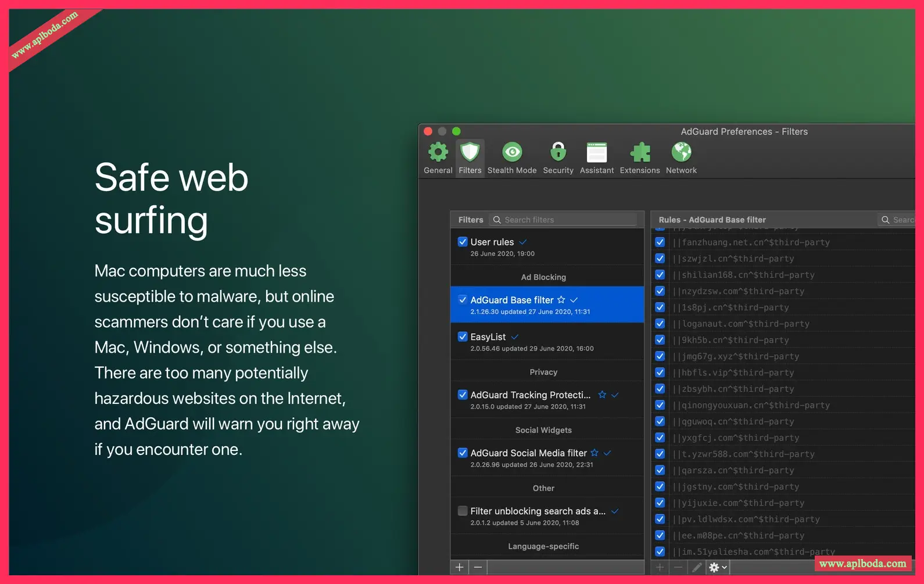Remove a rule with the Rules minus button
The image size is (924, 584).
(x=678, y=567)
